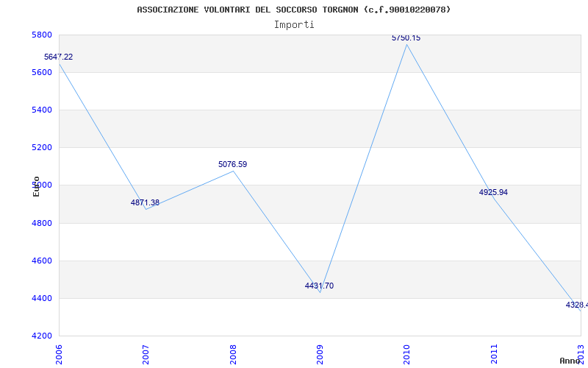This screenshot has width=588, height=368.
Task: Click the 2011 x-axis year label
Action: pos(493,354)
